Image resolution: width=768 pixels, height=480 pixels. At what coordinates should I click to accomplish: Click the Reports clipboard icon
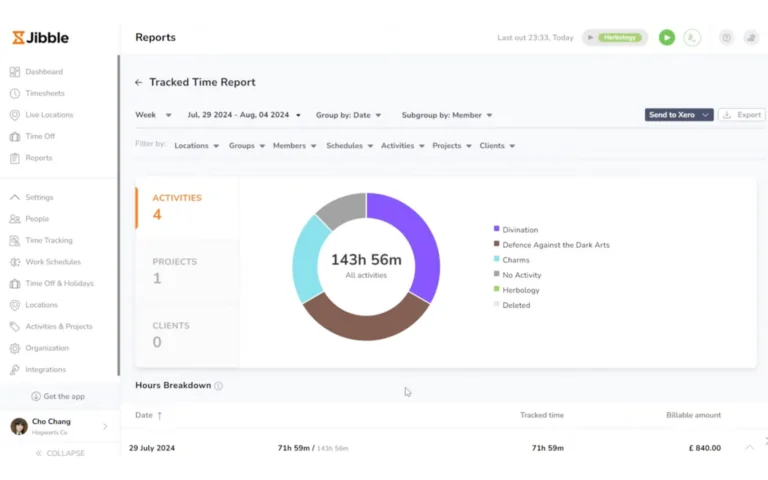pyautogui.click(x=15, y=158)
